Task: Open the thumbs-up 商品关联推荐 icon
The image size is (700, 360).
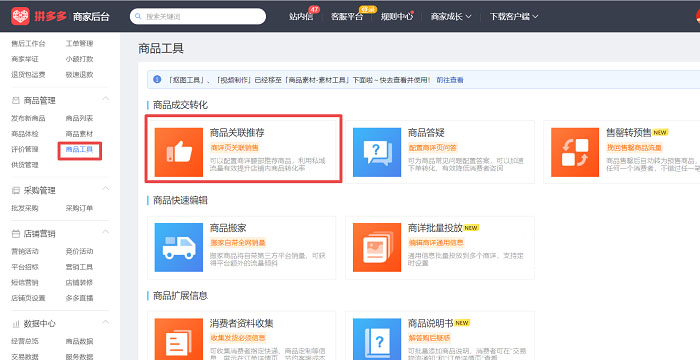Action: (179, 152)
